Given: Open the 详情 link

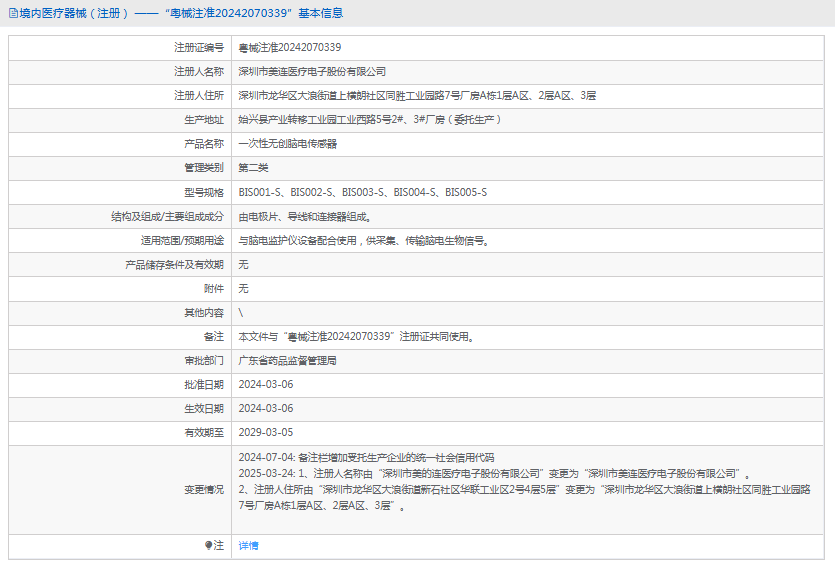Looking at the screenshot, I should pyautogui.click(x=248, y=546).
